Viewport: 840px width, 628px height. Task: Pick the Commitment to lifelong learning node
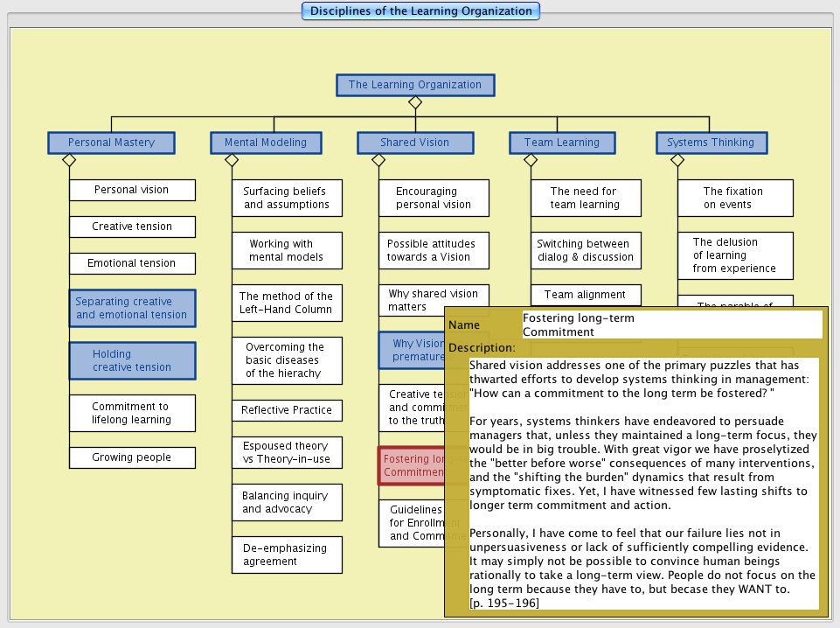tap(132, 413)
